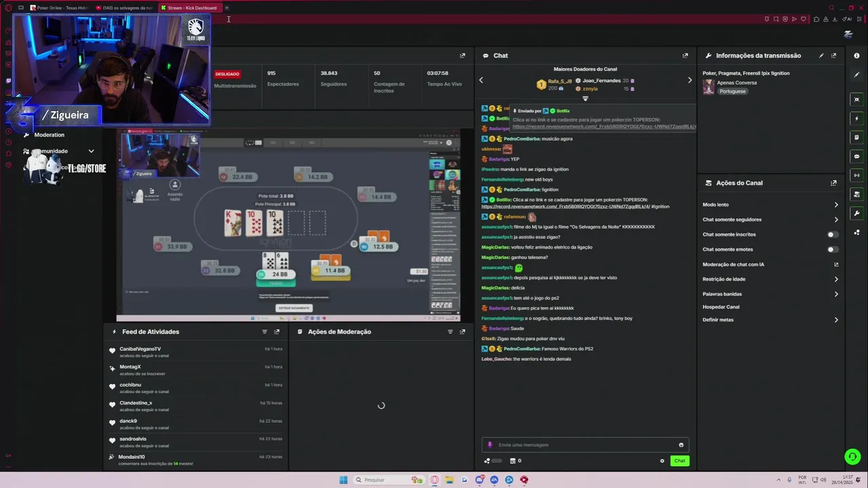Screen dimensions: 868x488
Task: Pop out the Ações de Moderação panel
Action: (x=462, y=332)
